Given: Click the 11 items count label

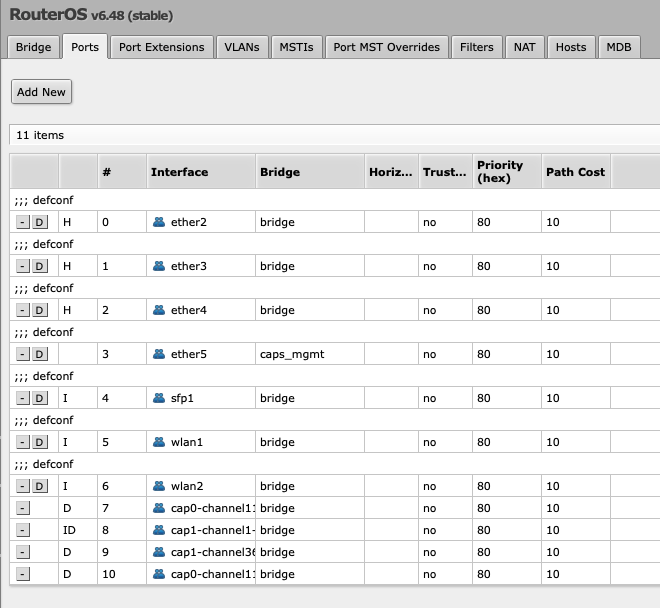Looking at the screenshot, I should pos(40,135).
